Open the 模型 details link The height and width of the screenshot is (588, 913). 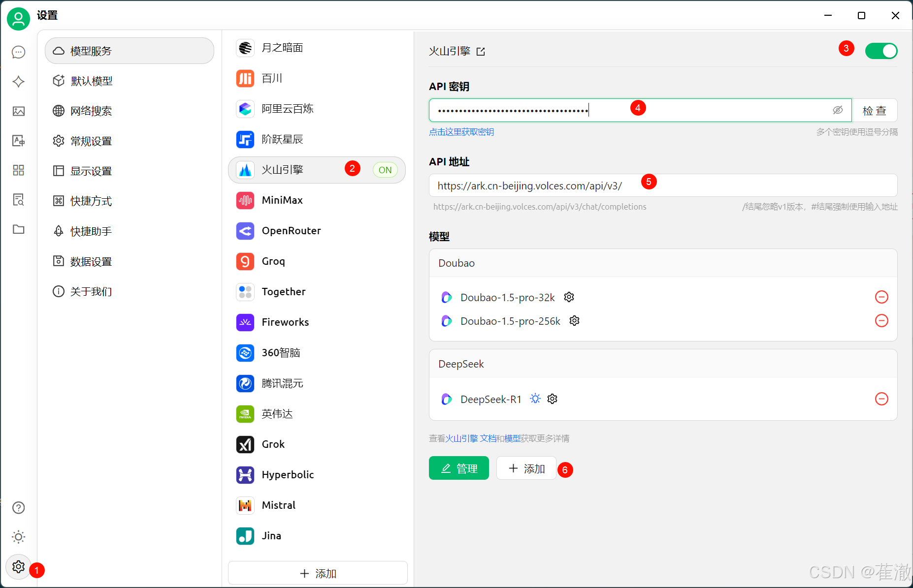coord(512,438)
